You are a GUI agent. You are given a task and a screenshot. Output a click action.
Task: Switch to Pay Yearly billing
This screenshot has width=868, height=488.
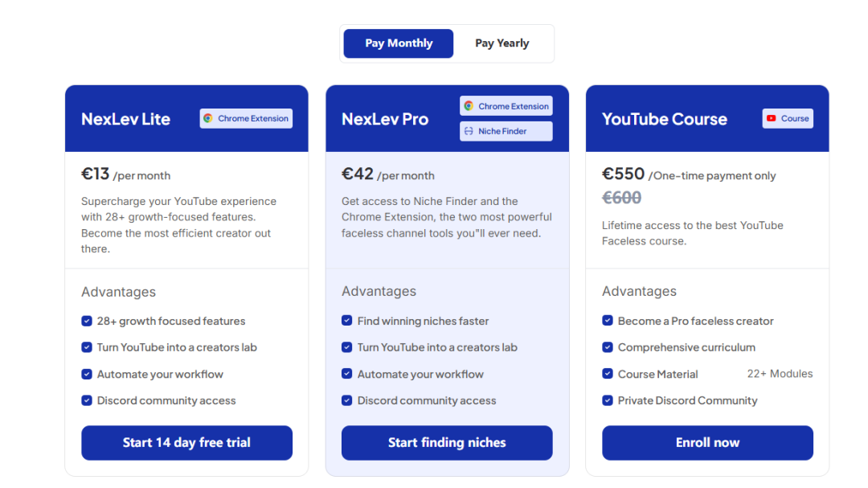tap(502, 43)
